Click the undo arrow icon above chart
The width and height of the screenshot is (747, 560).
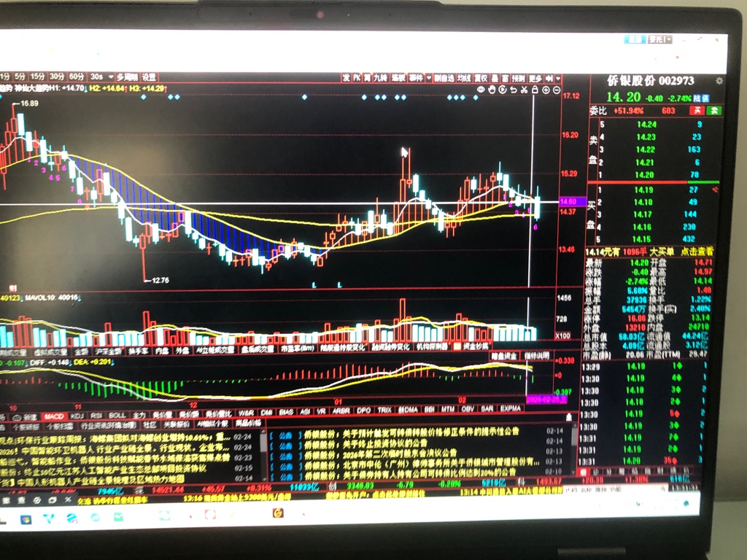click(513, 90)
